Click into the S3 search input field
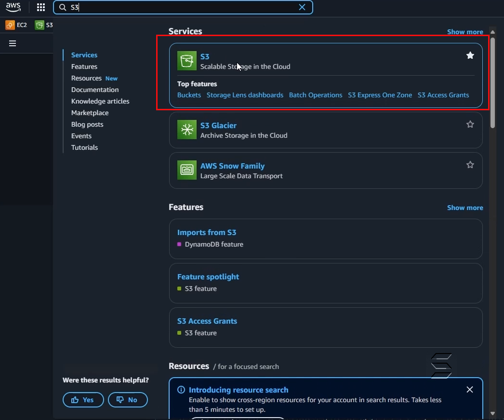Screen dimensions: 504x420 pos(183,7)
